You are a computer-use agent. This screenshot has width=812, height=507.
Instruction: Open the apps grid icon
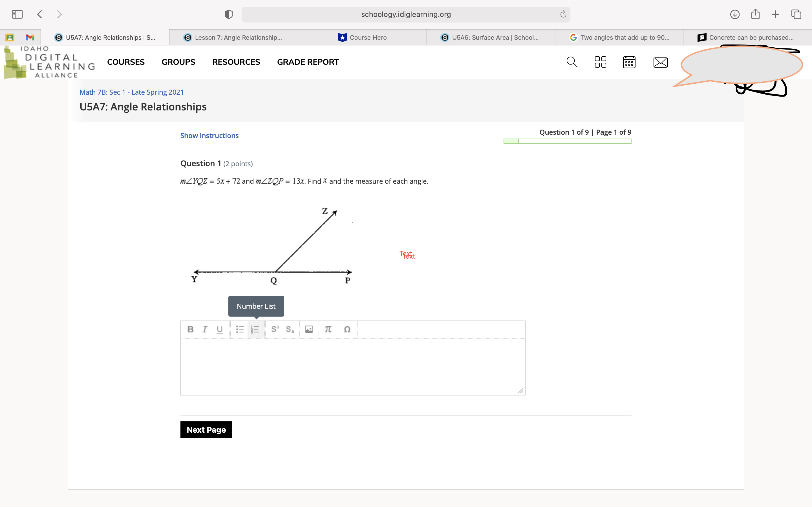point(600,62)
